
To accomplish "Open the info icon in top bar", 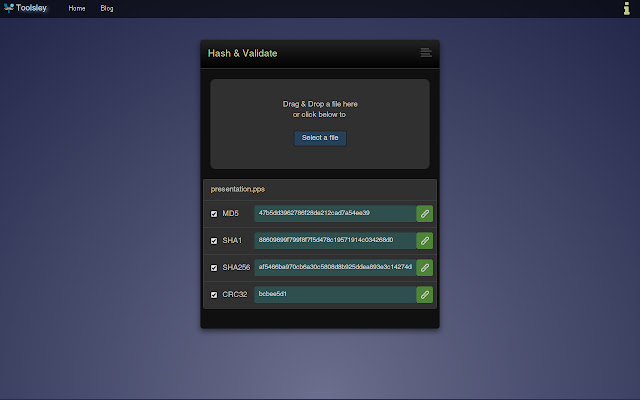I will tap(627, 8).
